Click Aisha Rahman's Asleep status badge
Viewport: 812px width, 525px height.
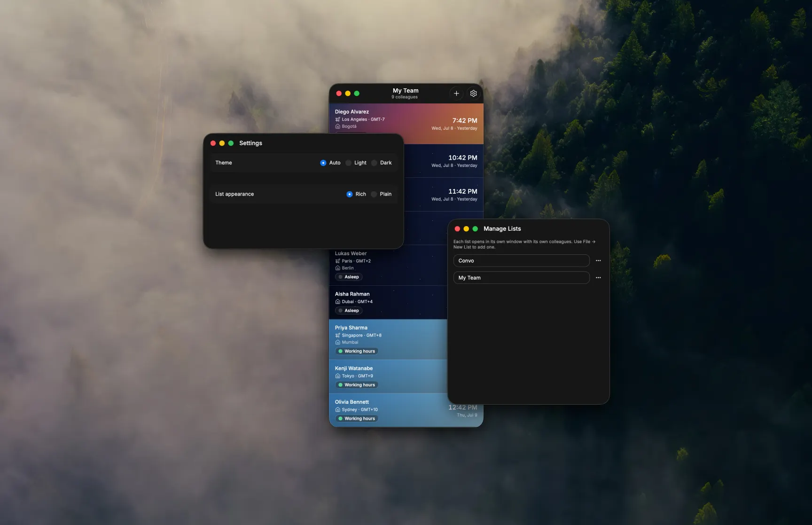click(349, 311)
